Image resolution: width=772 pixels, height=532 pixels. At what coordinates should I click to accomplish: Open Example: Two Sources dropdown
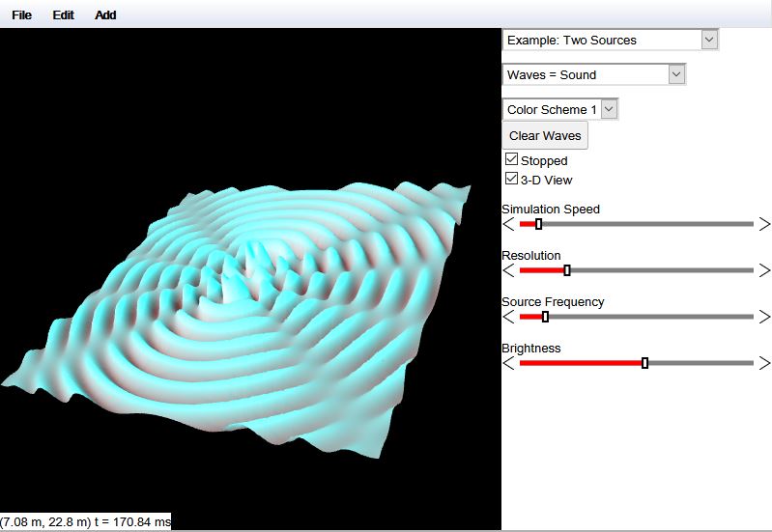(610, 40)
